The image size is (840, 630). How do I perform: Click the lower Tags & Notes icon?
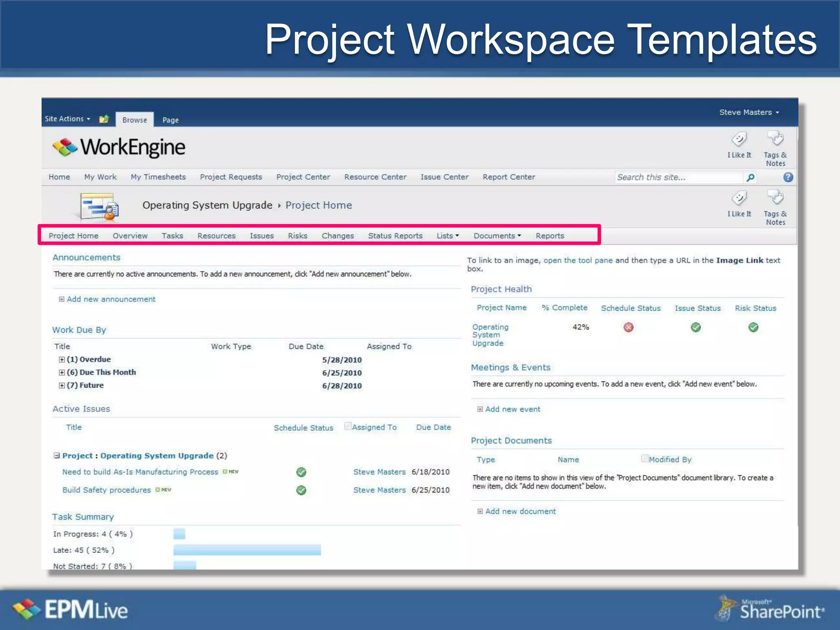click(x=775, y=197)
